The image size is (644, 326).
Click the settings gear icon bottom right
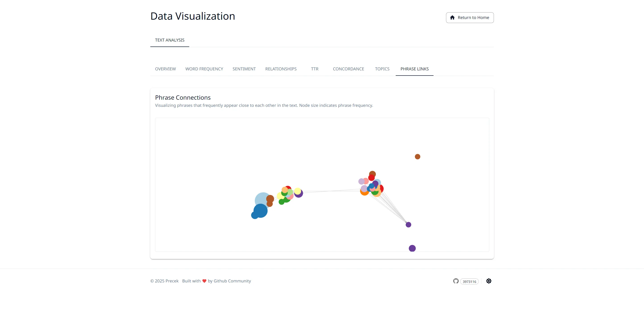pyautogui.click(x=489, y=281)
